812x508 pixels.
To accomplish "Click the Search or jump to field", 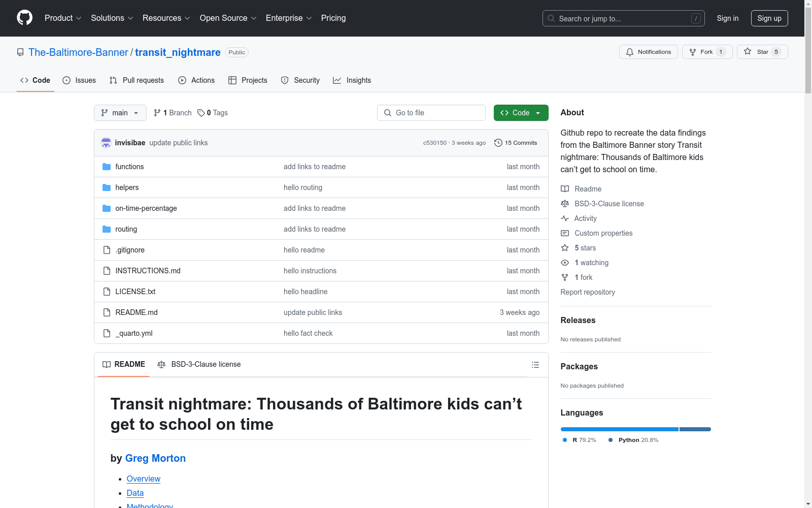I will pos(624,18).
